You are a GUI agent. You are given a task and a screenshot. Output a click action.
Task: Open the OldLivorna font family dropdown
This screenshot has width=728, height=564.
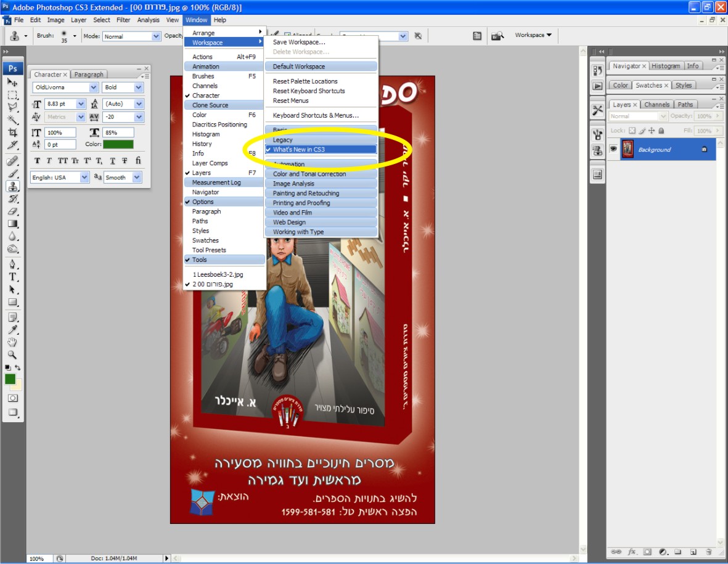(93, 88)
